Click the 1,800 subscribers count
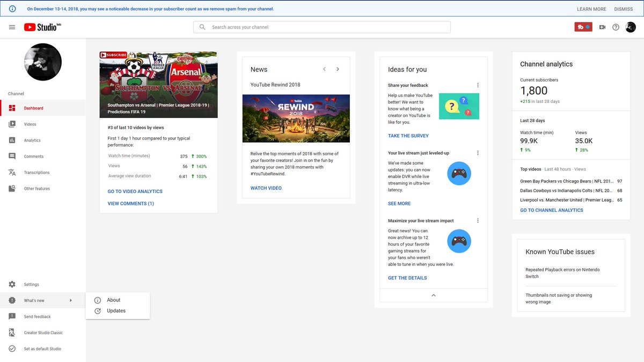The width and height of the screenshot is (644, 362). [534, 91]
